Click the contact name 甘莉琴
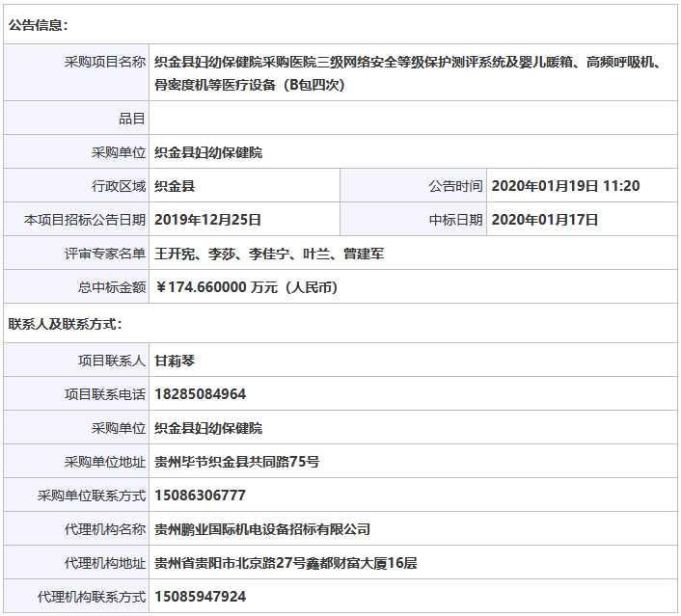The height and width of the screenshot is (616, 681). point(175,361)
